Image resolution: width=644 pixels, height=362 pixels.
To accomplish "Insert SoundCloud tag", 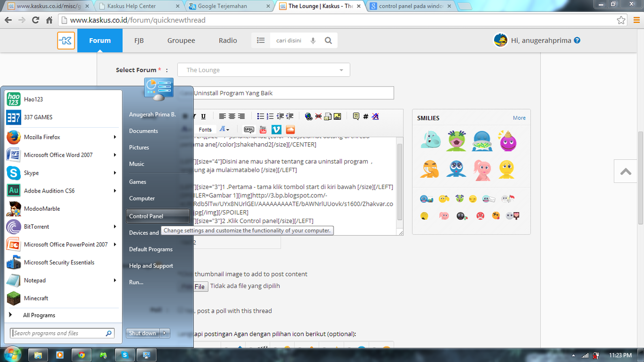I will (289, 130).
